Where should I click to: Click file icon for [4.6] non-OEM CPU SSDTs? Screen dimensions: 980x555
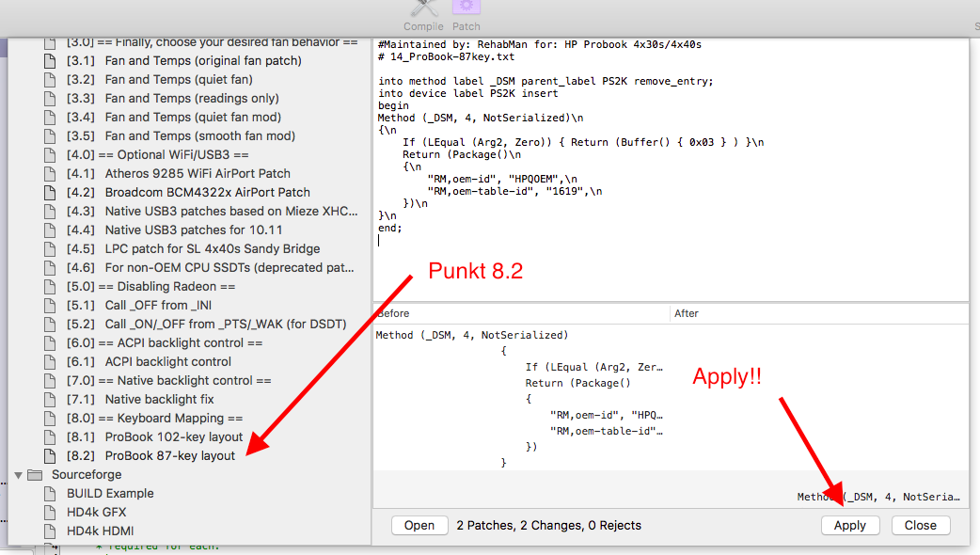[x=50, y=267]
